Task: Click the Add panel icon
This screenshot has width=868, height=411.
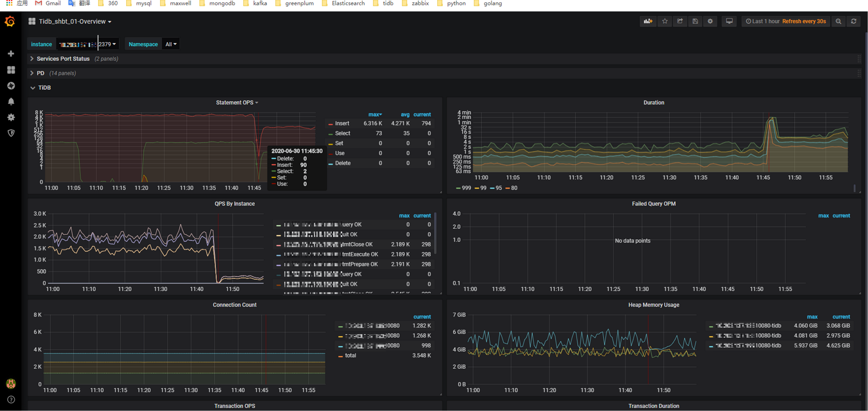Action: 648,21
